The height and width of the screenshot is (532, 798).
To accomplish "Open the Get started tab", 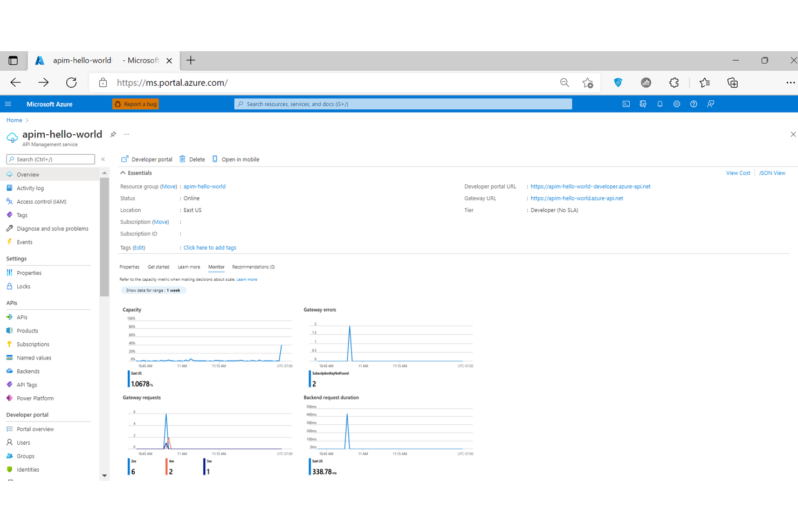I will click(158, 266).
